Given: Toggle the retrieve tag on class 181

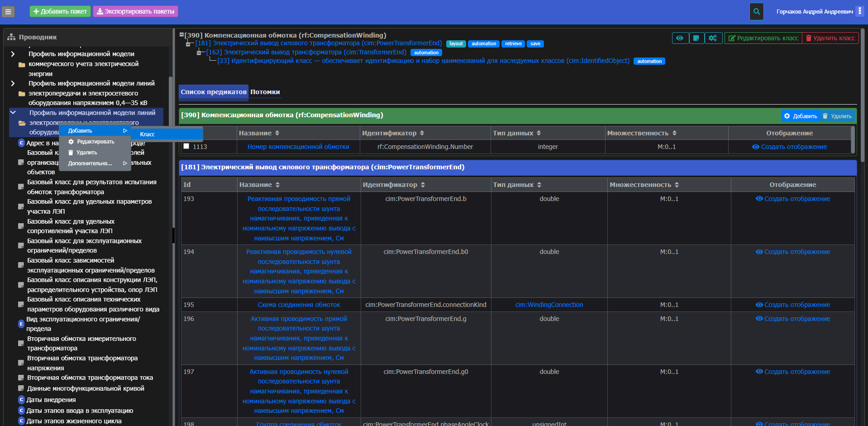Looking at the screenshot, I should pyautogui.click(x=513, y=44).
